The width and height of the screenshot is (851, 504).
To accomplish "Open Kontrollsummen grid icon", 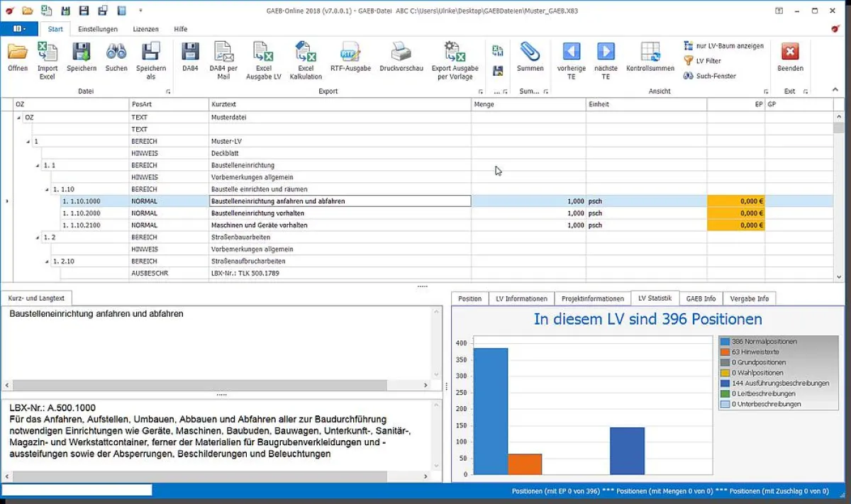I will 650,53.
